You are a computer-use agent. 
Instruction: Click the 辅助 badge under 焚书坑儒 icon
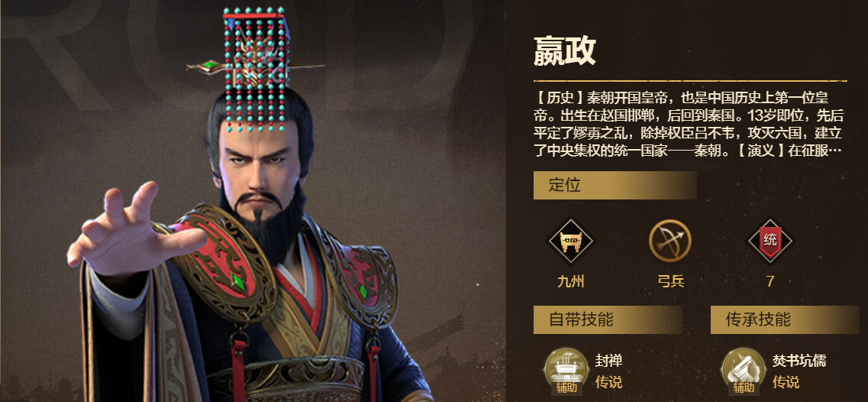tap(744, 387)
